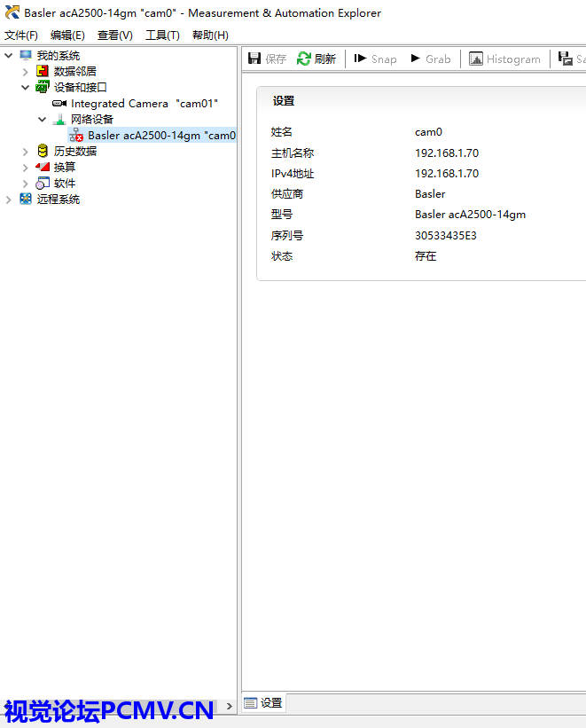Click the tree pane's right scroll arrow
This screenshot has height=728, width=586.
pos(230,707)
